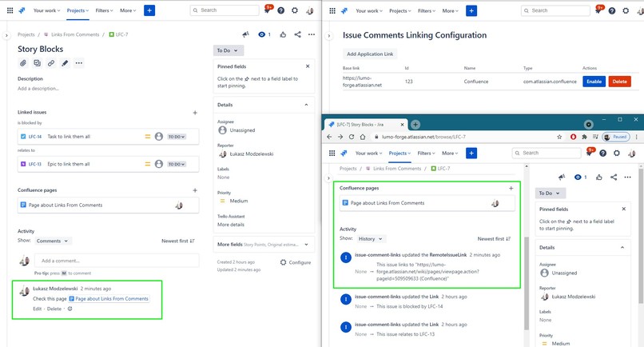This screenshot has height=347, width=644.
Task: Open help icon in top-right Jira window
Action: pyautogui.click(x=612, y=11)
